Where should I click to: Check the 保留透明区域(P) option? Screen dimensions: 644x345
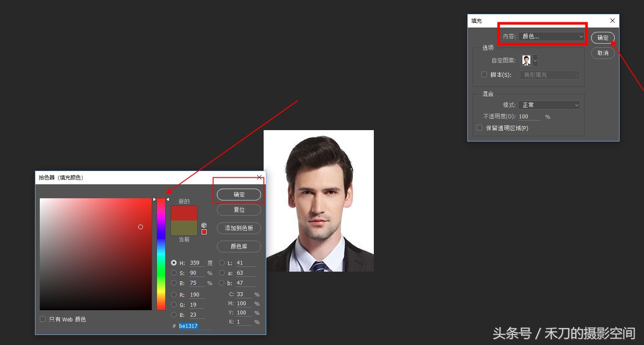coord(480,128)
